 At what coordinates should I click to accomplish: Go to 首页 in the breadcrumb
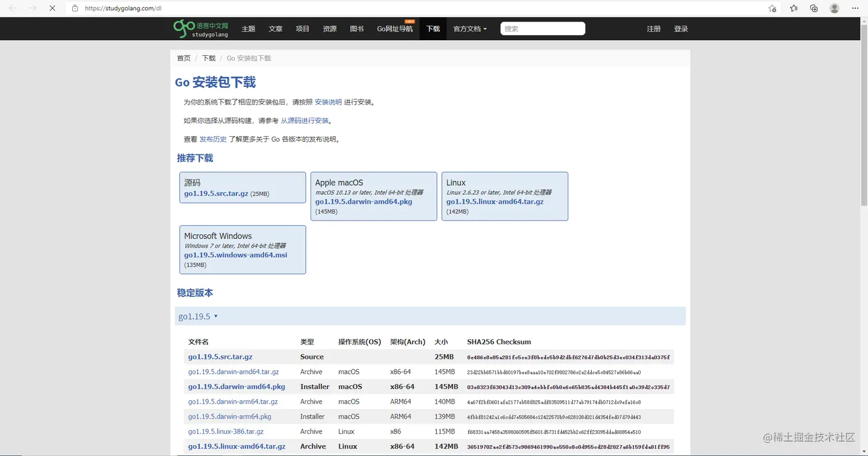point(184,58)
